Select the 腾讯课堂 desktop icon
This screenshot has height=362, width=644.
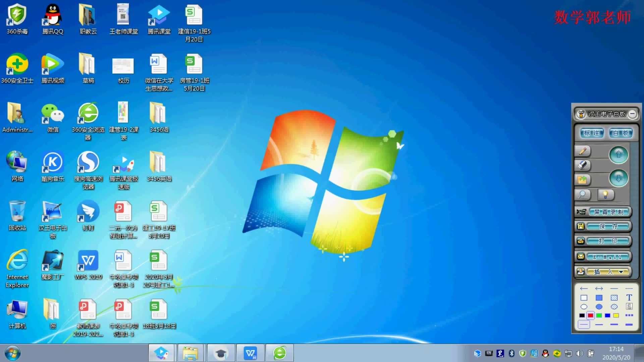pos(159,19)
